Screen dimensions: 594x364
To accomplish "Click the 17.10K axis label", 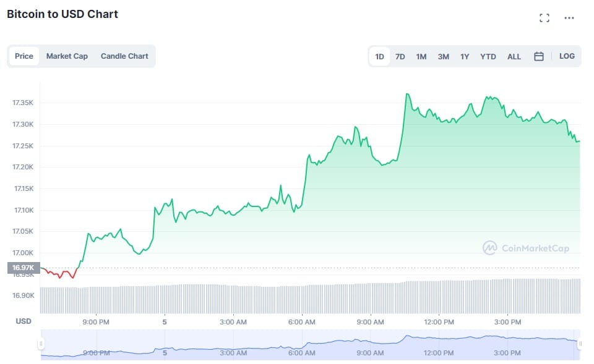I will 24,210.
